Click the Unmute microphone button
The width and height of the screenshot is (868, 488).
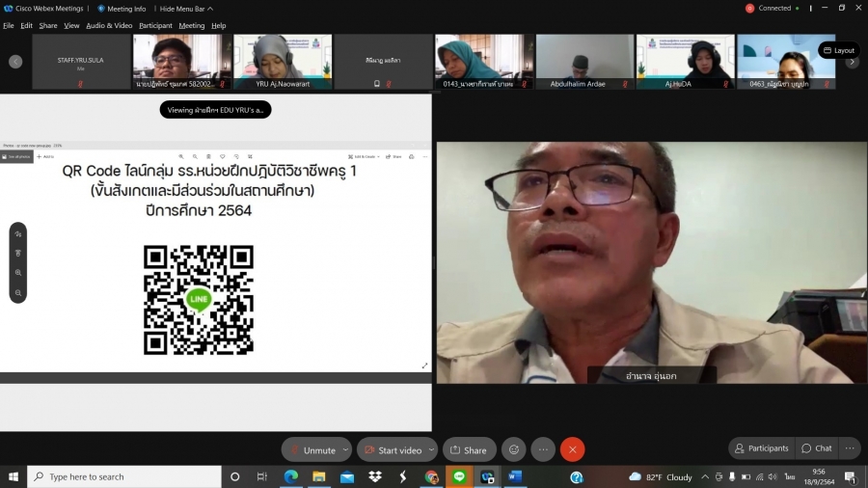312,450
